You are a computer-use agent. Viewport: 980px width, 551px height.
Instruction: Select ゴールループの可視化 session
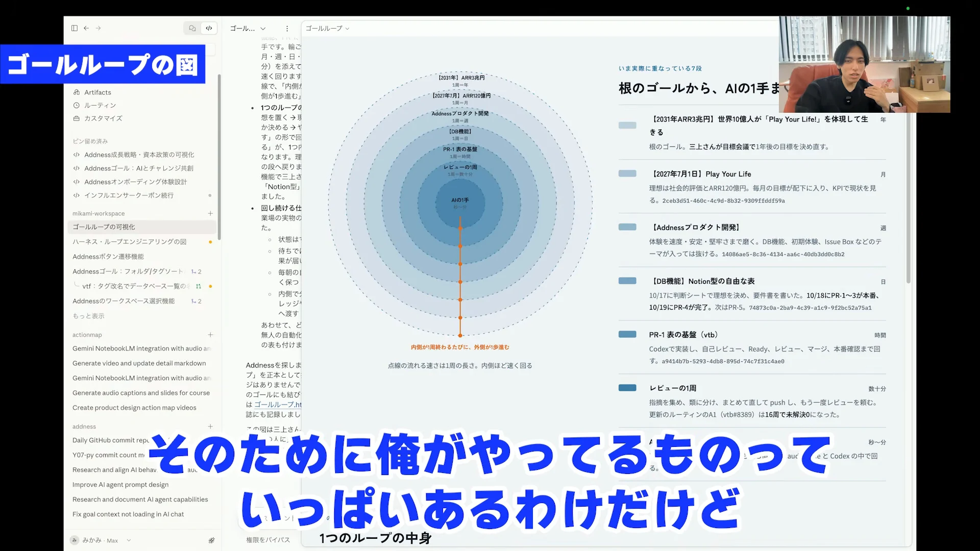point(141,227)
